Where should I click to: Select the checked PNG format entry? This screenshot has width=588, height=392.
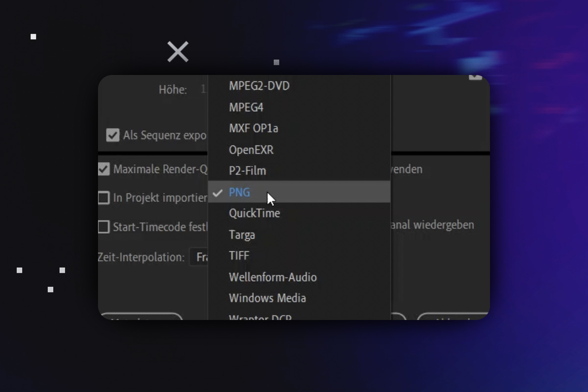299,192
